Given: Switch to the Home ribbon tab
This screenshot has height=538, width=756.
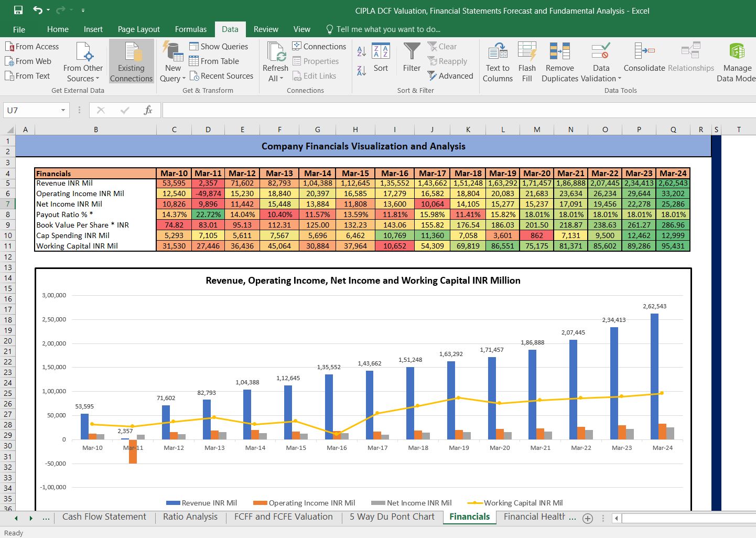Looking at the screenshot, I should click(58, 29).
